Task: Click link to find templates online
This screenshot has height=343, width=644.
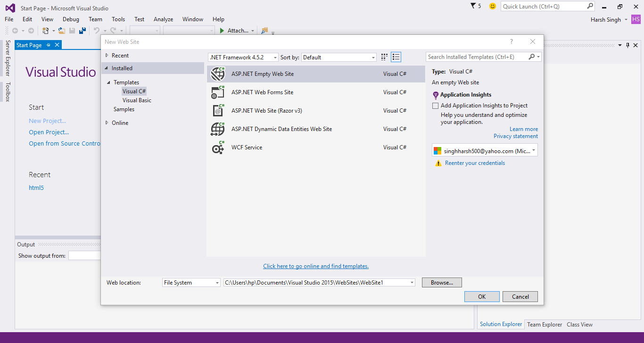Action: (316, 266)
